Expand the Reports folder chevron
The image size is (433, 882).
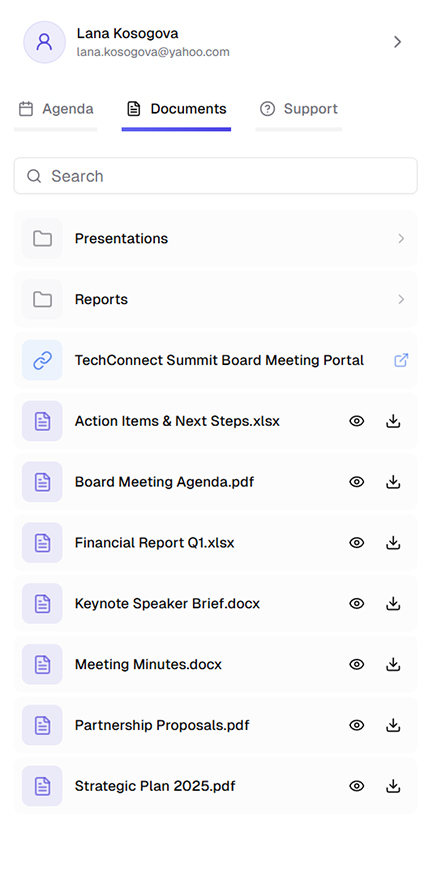[401, 299]
